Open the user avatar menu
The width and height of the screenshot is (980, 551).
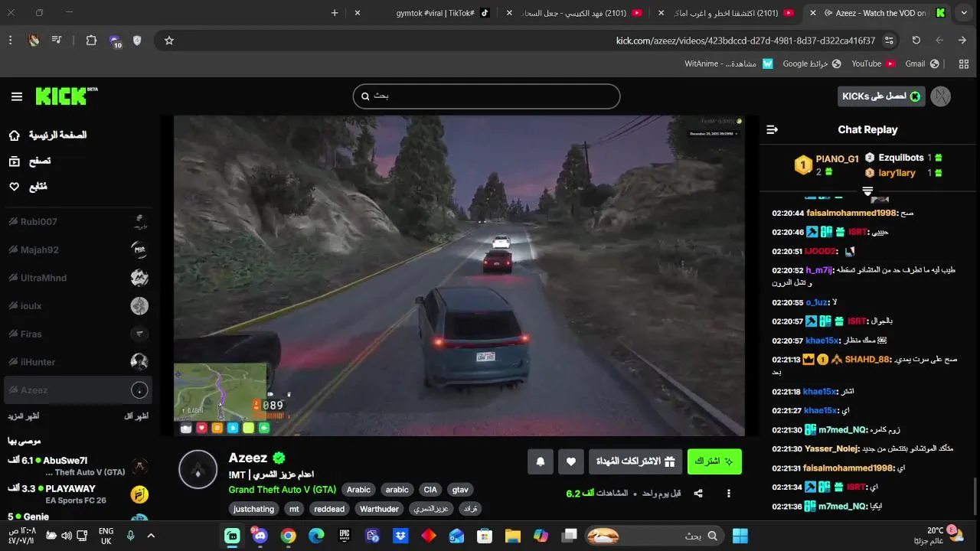point(941,96)
